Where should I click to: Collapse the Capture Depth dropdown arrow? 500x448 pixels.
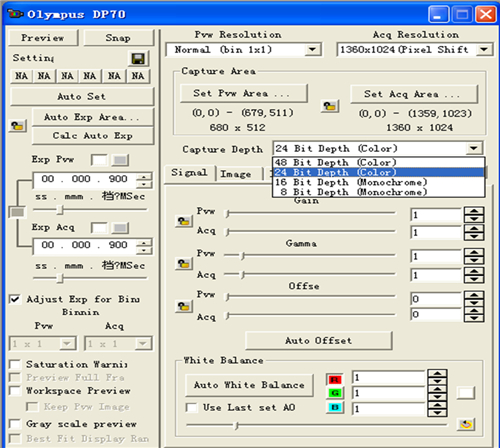(474, 148)
